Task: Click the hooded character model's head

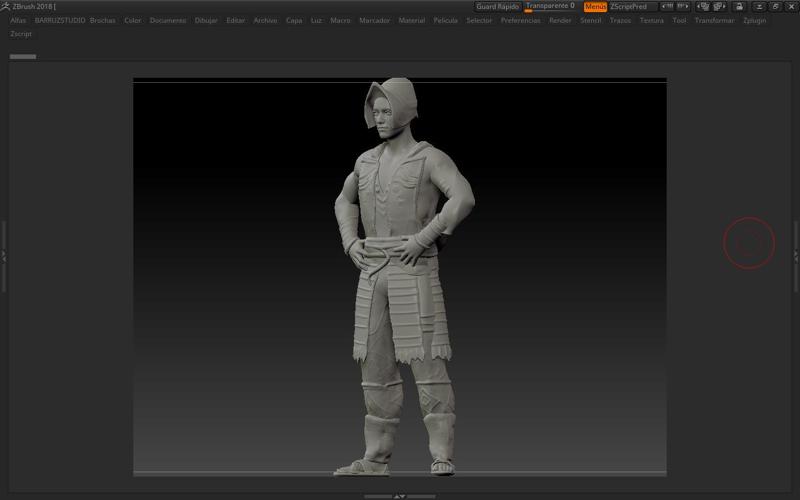Action: (x=388, y=110)
